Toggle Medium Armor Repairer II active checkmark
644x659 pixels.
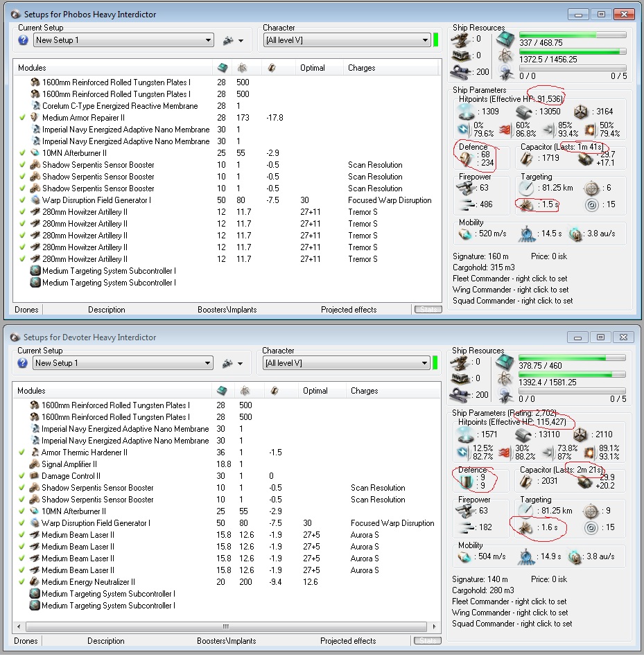point(23,118)
